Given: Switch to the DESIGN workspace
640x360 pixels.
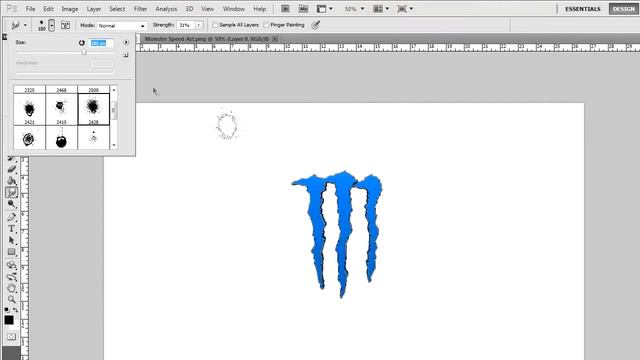Looking at the screenshot, I should [x=623, y=9].
